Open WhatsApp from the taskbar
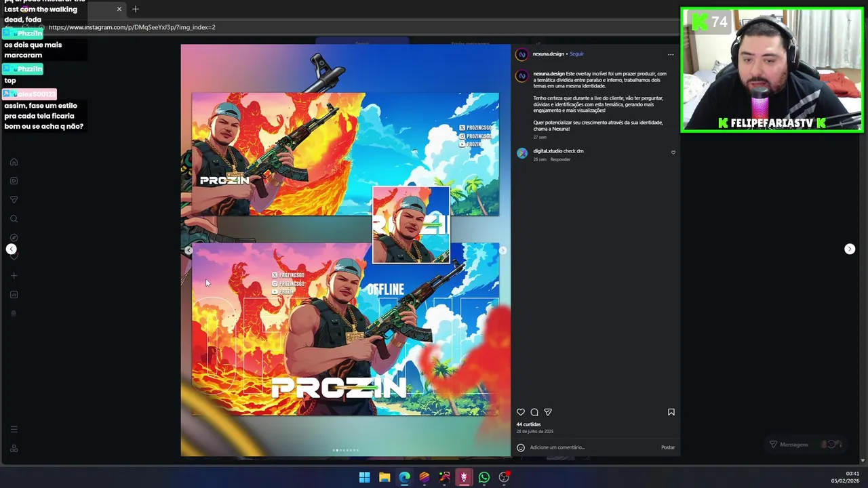The width and height of the screenshot is (868, 488). [484, 477]
